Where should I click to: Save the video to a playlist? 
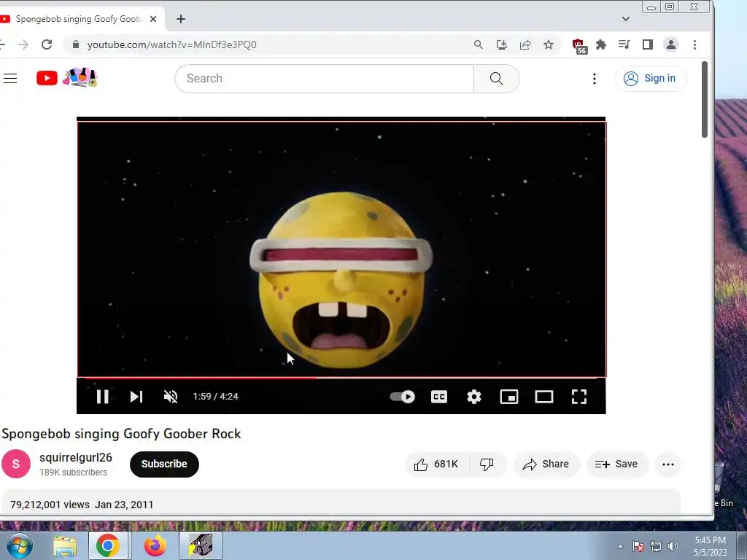click(x=616, y=464)
